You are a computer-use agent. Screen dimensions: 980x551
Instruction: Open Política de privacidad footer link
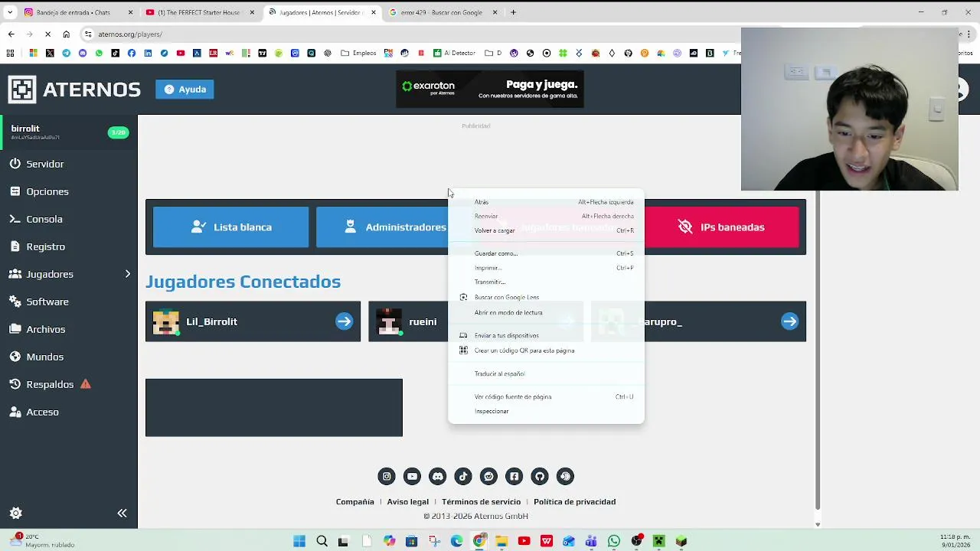pyautogui.click(x=574, y=502)
